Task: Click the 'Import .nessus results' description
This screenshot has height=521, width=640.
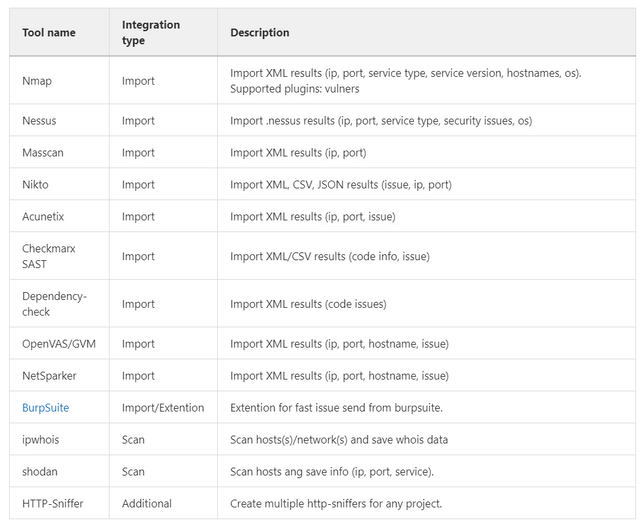Action: pos(381,121)
